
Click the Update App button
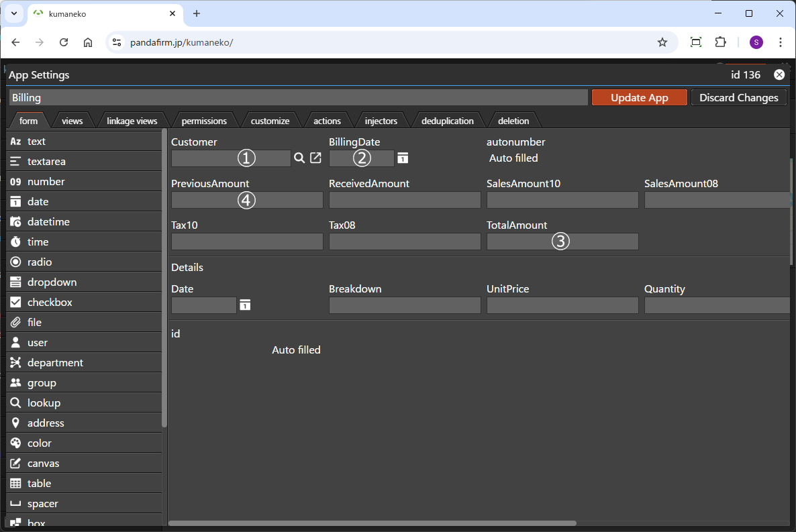pyautogui.click(x=639, y=97)
